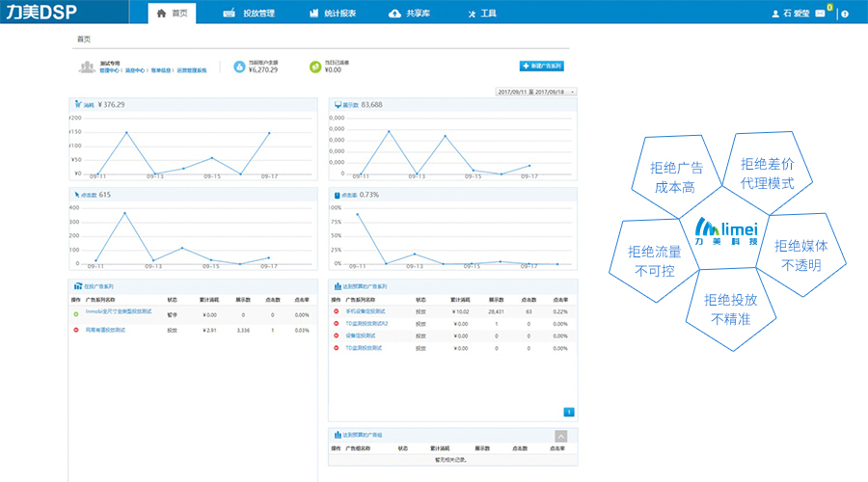Click the ¥6,270.29 account balance value
Image resolution: width=868 pixels, height=482 pixels.
pos(263,70)
